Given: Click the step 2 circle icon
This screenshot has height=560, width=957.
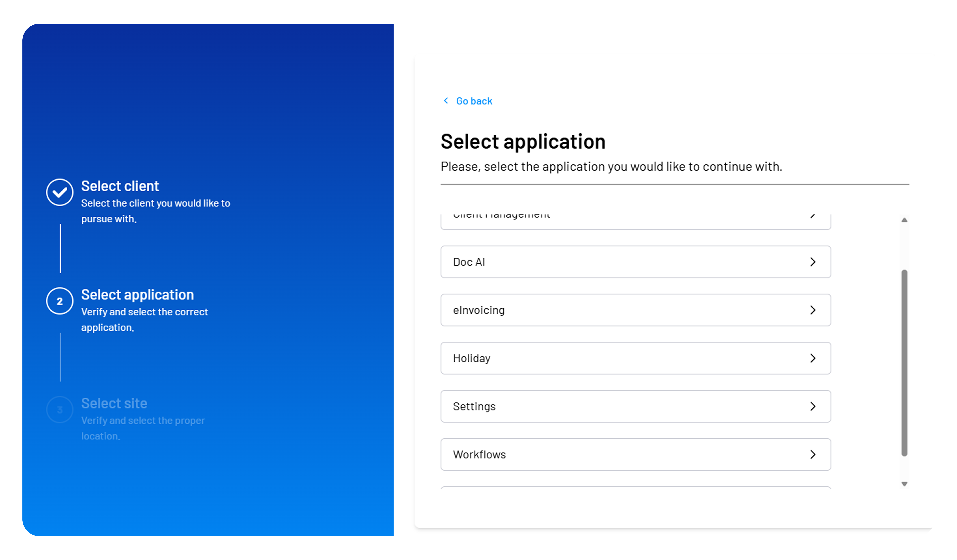Looking at the screenshot, I should click(x=60, y=301).
